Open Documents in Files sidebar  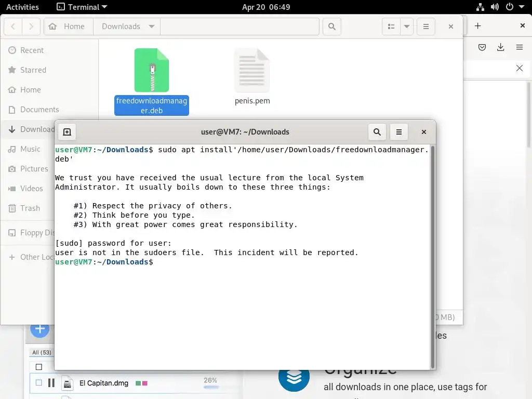pos(49,109)
